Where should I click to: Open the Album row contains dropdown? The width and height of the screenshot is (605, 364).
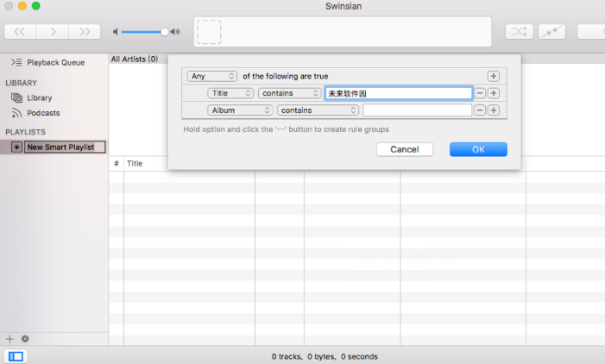point(318,110)
